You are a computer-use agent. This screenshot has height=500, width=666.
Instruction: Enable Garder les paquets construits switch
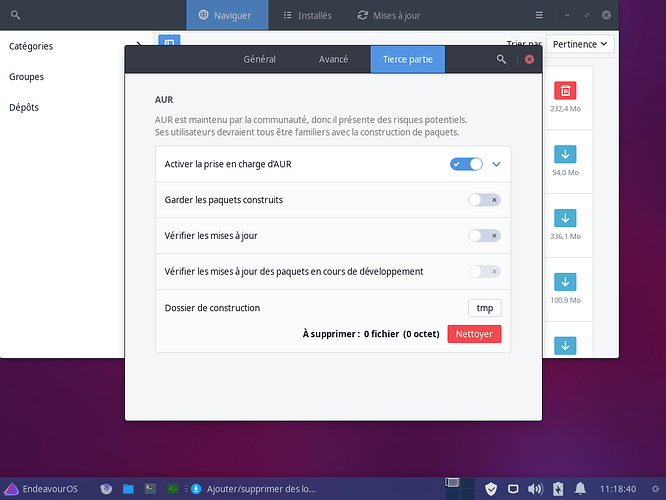484,200
